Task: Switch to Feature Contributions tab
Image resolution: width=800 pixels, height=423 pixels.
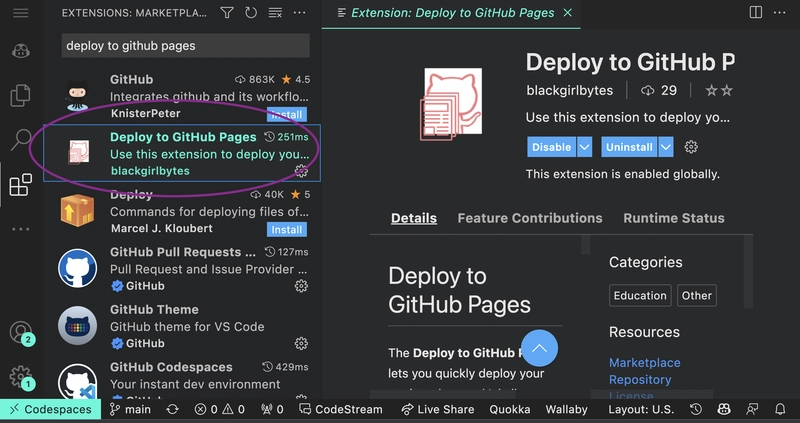Action: coord(530,218)
